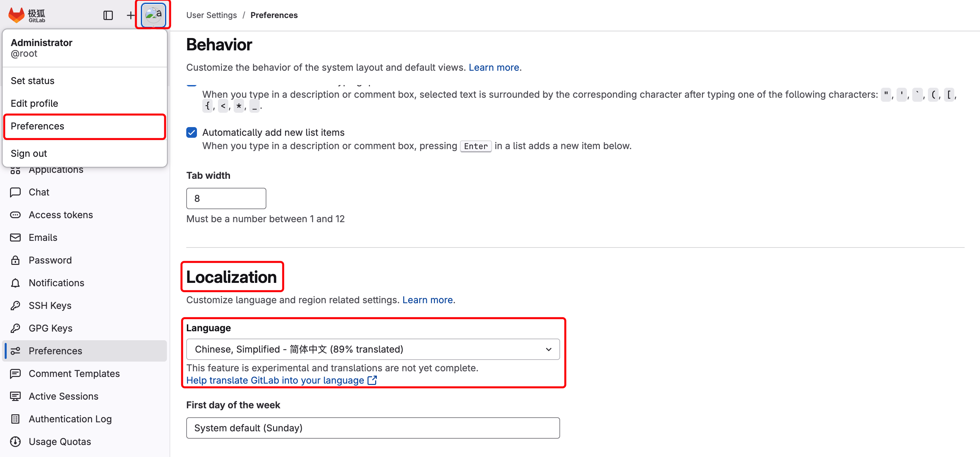
Task: Go to Access tokens settings
Action: point(60,215)
